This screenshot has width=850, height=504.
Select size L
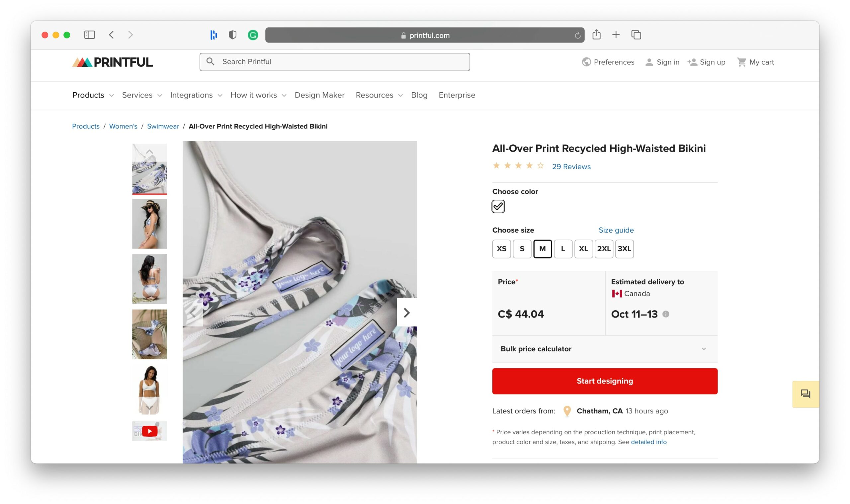click(563, 249)
